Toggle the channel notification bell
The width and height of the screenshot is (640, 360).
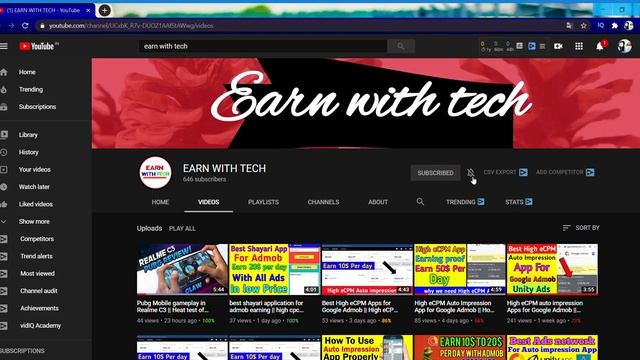coord(471,173)
